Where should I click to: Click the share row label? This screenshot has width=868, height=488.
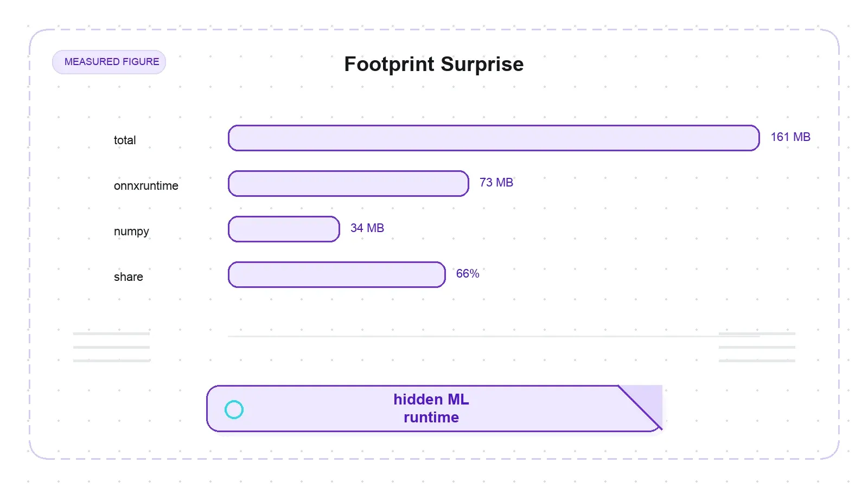coord(129,277)
